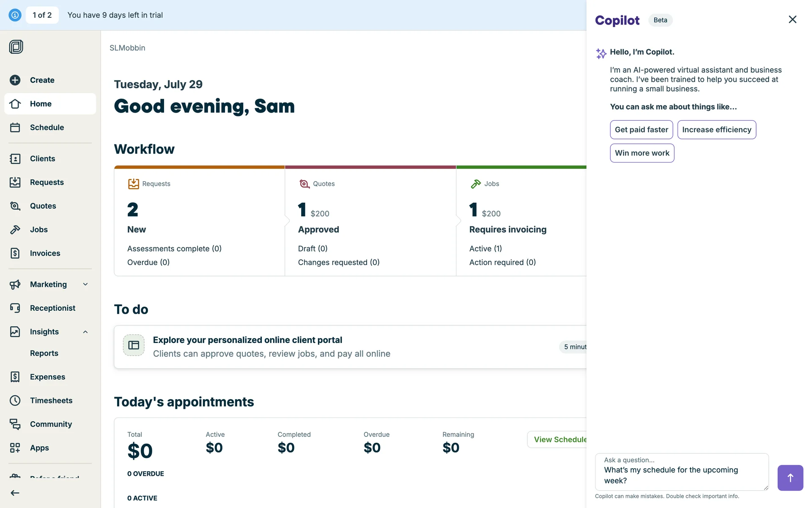Click the Win more work suggestion
Viewport: 812px width, 508px height.
click(642, 153)
